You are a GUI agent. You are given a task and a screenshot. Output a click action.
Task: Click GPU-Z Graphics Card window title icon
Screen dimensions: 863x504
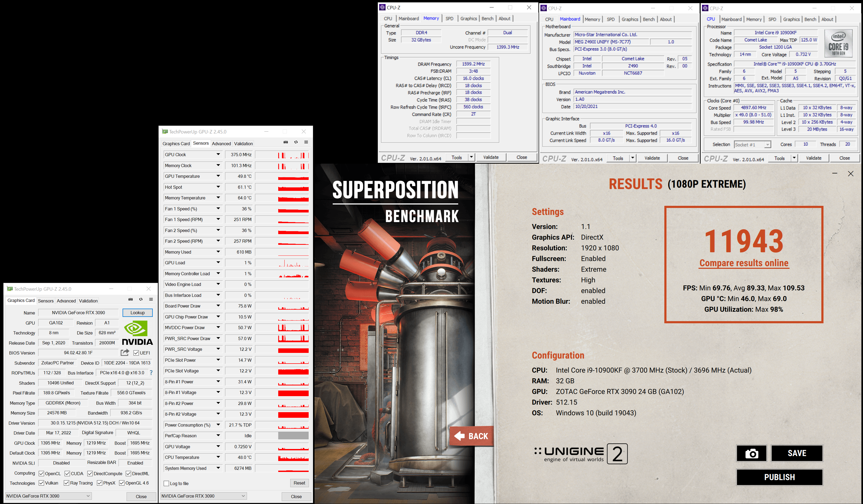tap(10, 289)
